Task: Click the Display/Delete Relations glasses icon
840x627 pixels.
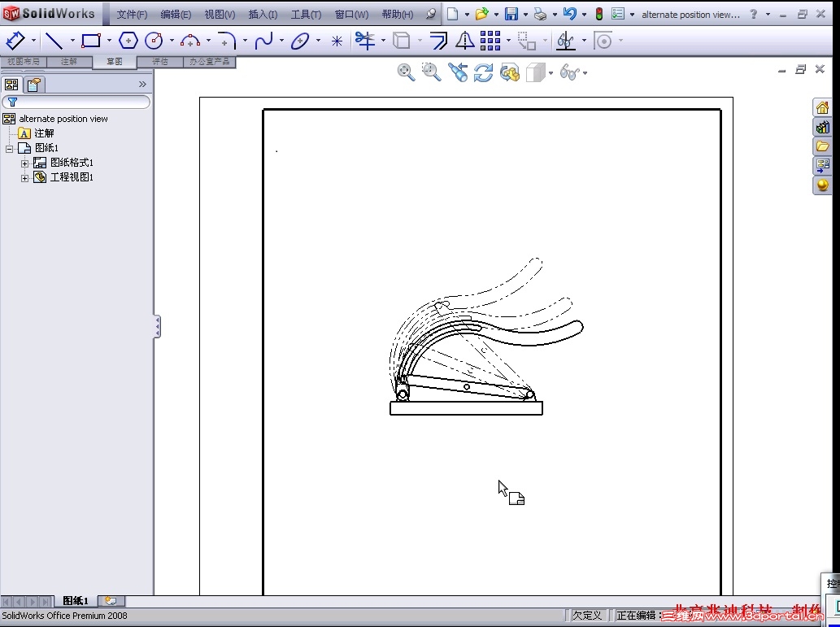Action: point(566,41)
